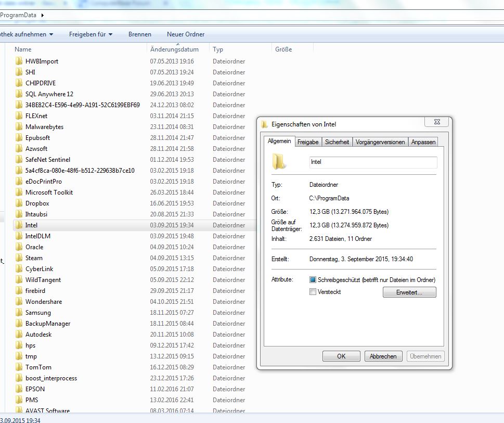Confirm the dialog with OK
504x423 pixels.
pyautogui.click(x=341, y=356)
